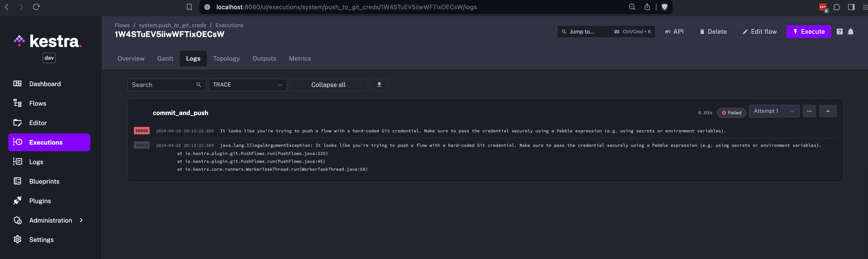Click the Execute button
868x259 pixels.
pos(808,31)
